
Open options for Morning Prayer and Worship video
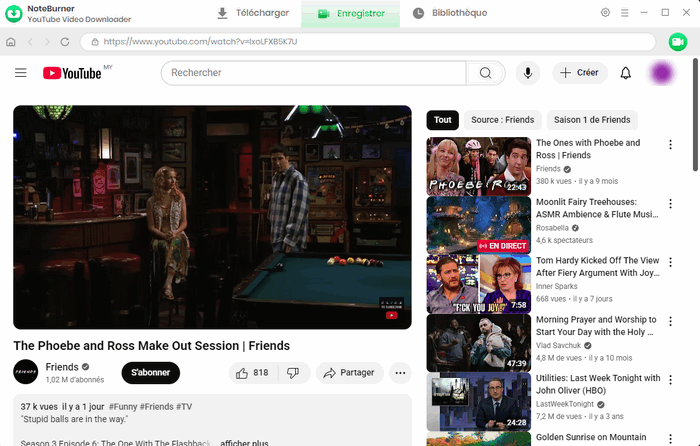click(x=670, y=321)
